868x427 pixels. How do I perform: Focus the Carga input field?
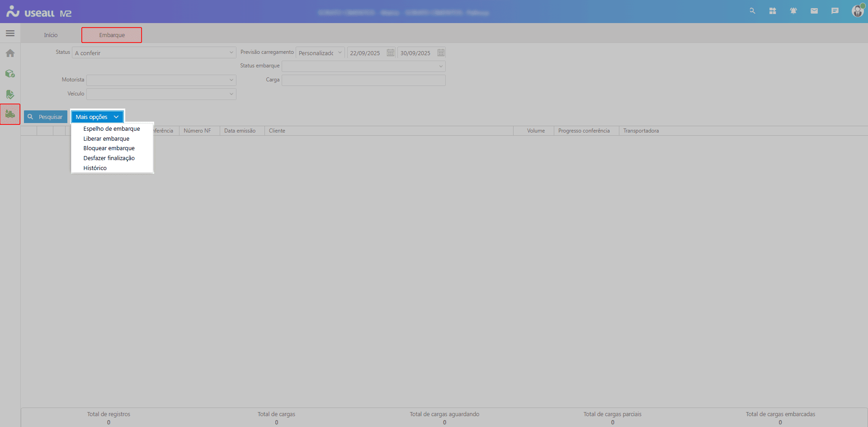click(363, 81)
